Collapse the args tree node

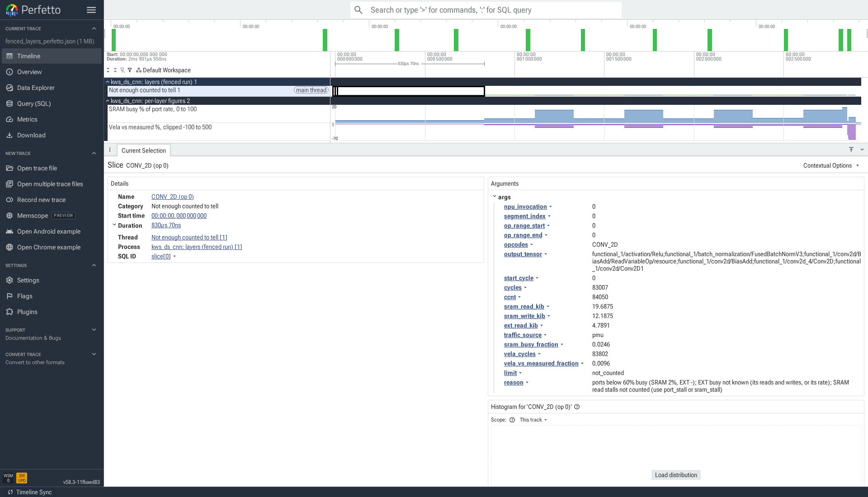tap(495, 197)
